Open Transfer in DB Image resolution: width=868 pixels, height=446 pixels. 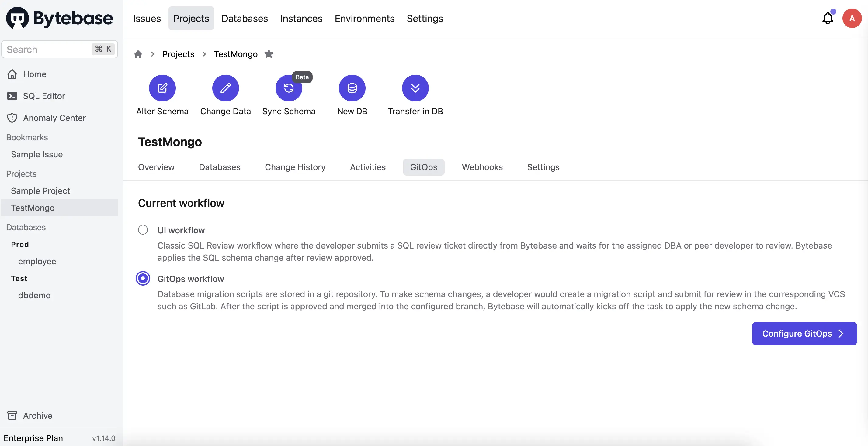415,88
